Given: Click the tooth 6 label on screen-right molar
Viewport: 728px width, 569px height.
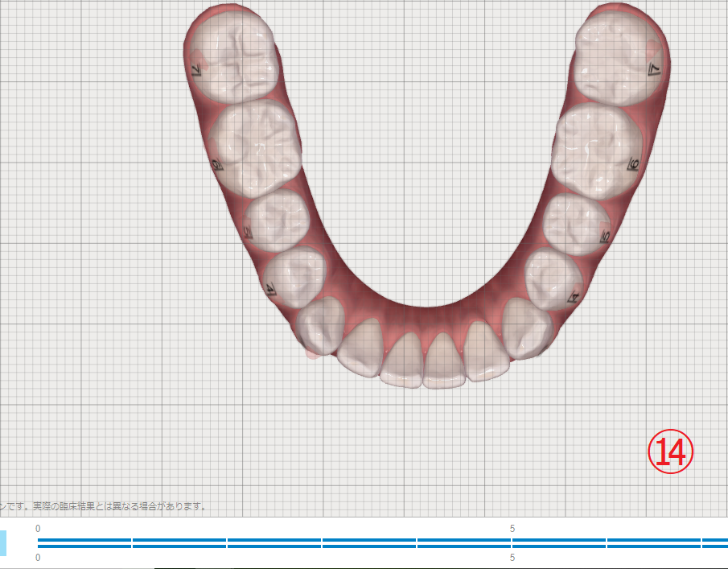Looking at the screenshot, I should tap(633, 166).
